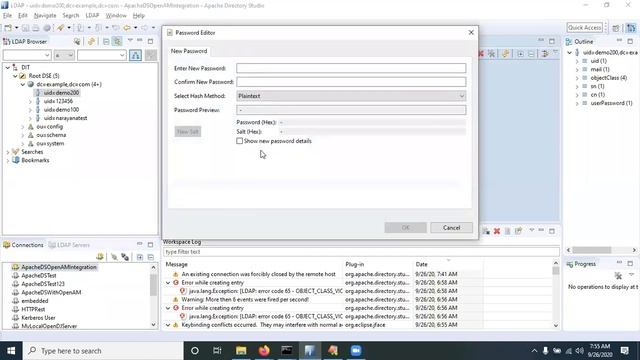Click the refresh icon in LDAP Browser header

(91, 41)
